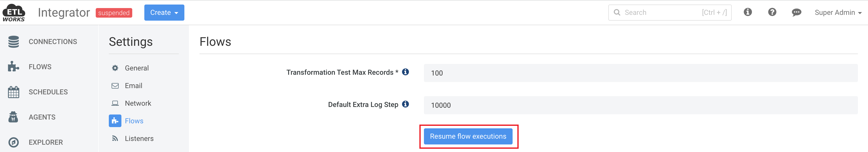This screenshot has height=152, width=868.
Task: Click the Default Extra Log Step label
Action: pyautogui.click(x=363, y=105)
